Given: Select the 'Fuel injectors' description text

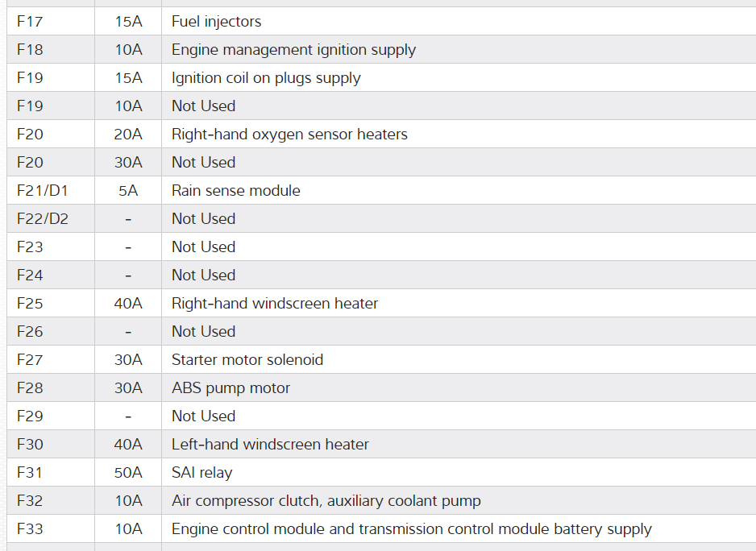Looking at the screenshot, I should (x=216, y=22).
